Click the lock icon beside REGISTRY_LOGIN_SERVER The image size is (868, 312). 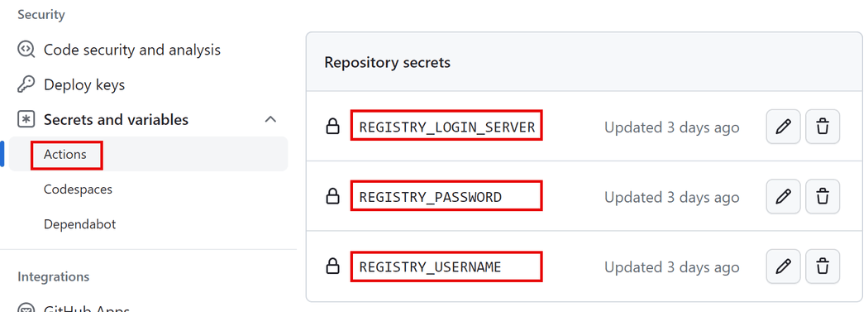click(x=332, y=127)
